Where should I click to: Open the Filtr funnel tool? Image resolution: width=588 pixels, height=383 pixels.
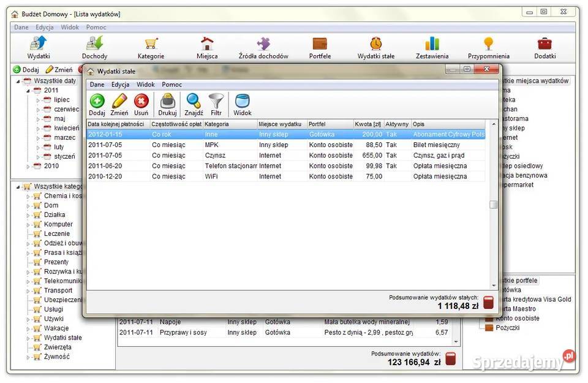[x=216, y=105]
